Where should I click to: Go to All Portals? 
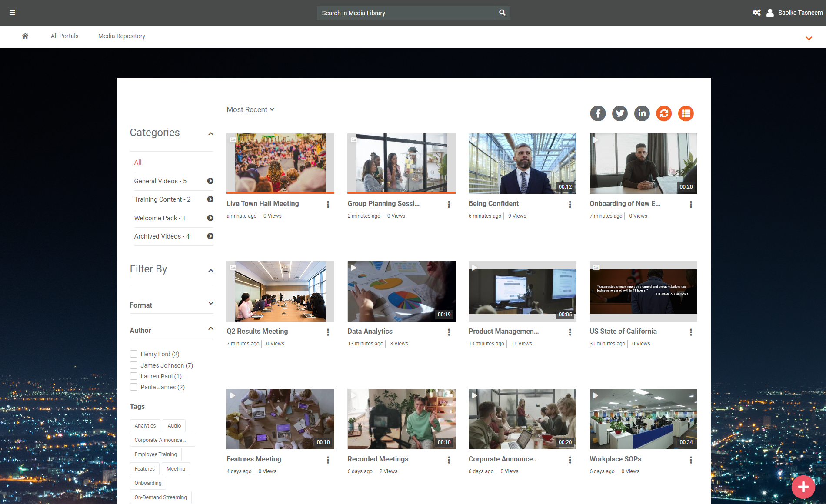[64, 36]
